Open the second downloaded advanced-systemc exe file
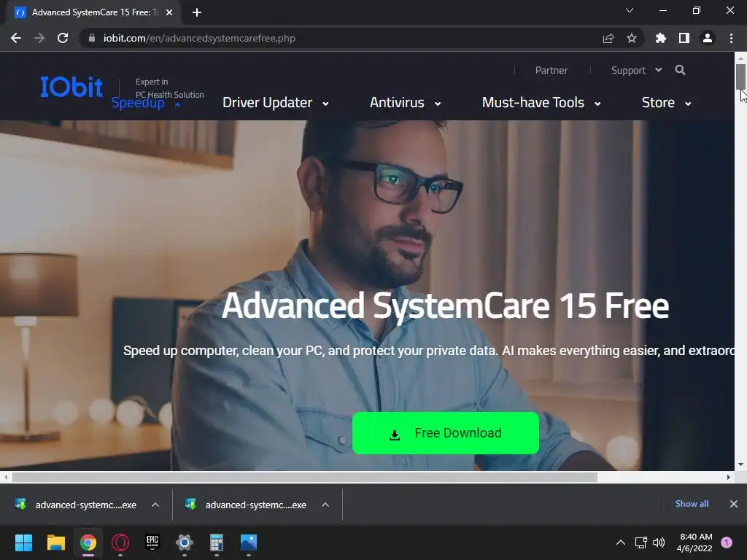Viewport: 747px width, 560px height. click(247, 505)
